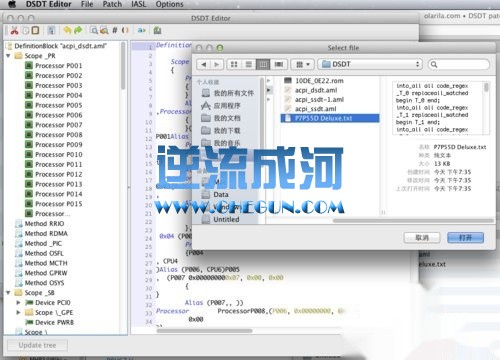
Task: Open the IASL menu
Action: 138,4
